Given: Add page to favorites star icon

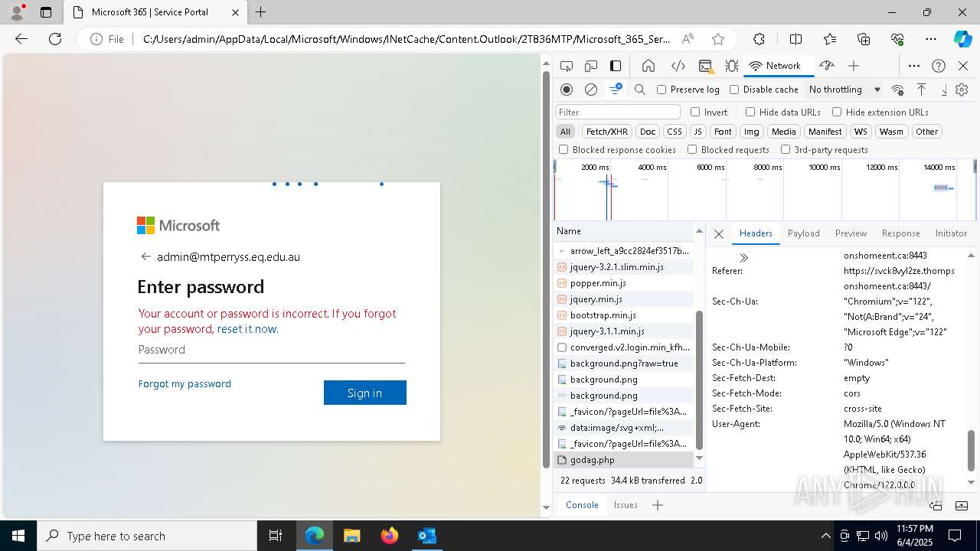Looking at the screenshot, I should tap(717, 39).
